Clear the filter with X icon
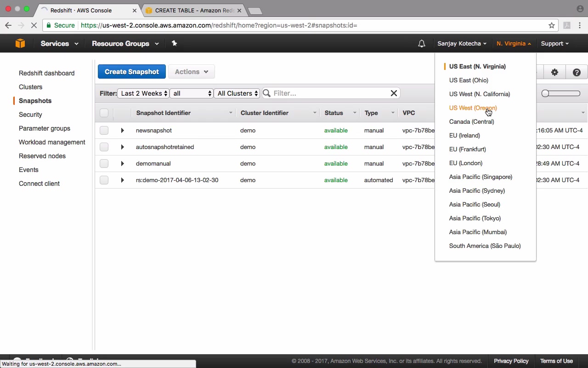The width and height of the screenshot is (588, 368). [394, 93]
